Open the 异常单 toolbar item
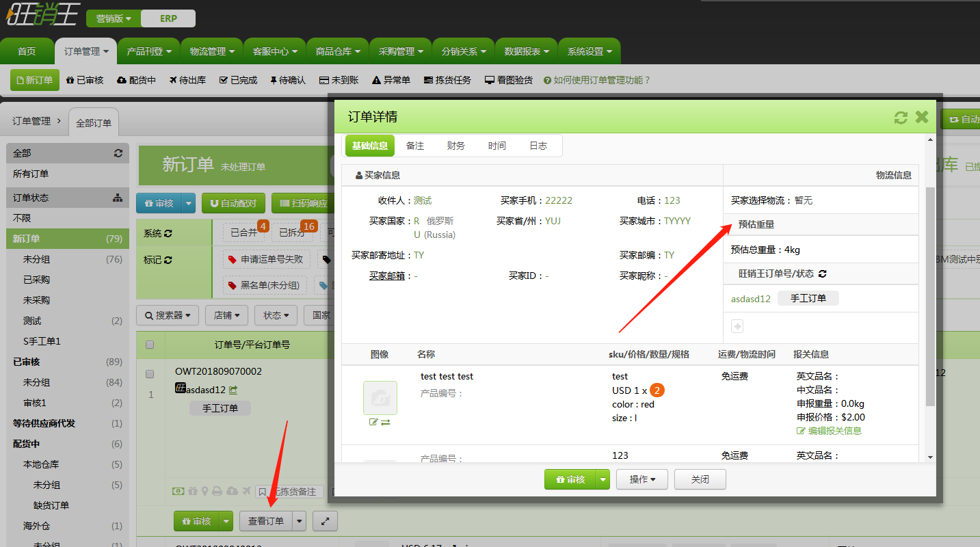 point(391,80)
